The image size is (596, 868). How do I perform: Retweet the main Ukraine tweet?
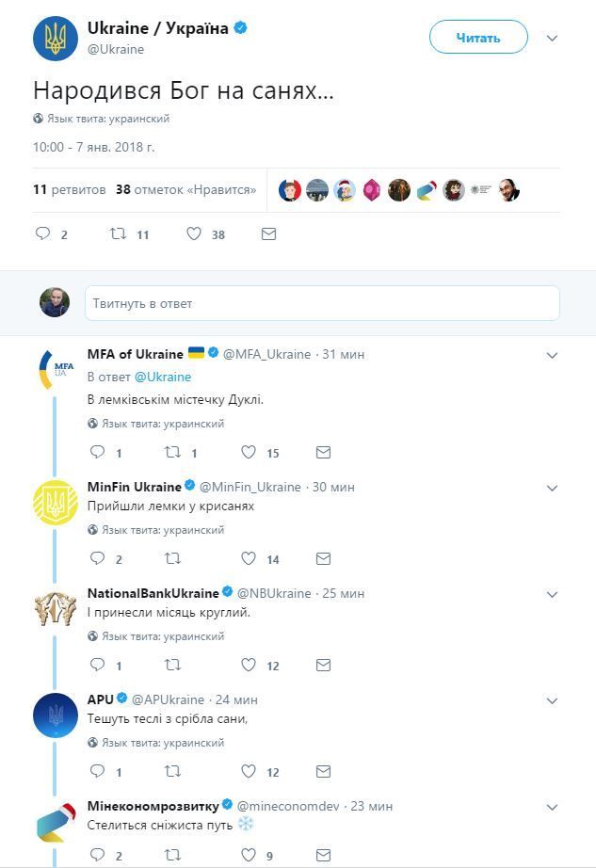119,234
